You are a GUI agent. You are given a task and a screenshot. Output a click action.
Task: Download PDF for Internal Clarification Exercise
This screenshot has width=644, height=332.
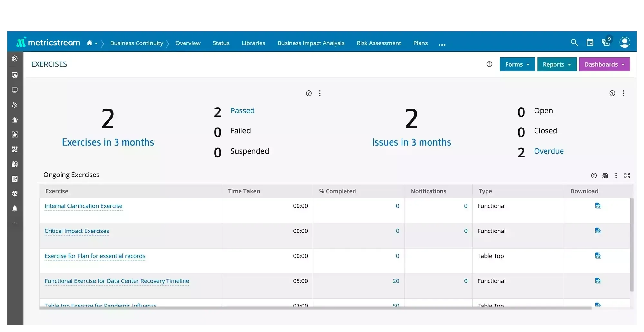[598, 206]
